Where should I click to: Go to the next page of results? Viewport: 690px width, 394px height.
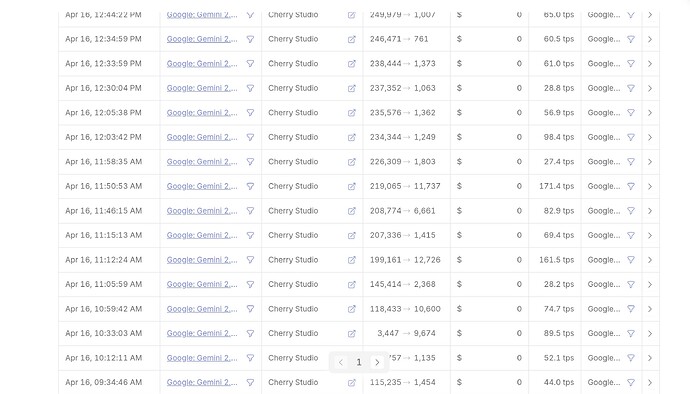(377, 362)
